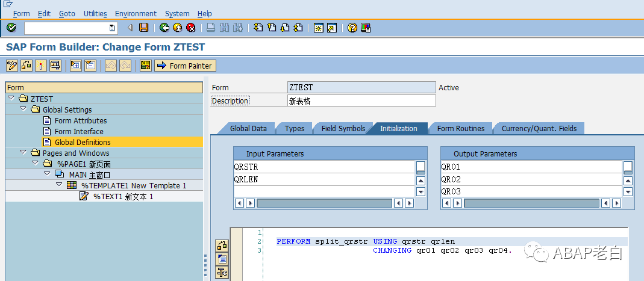Viewport: 644px width, 281px height.
Task: Click the Input Parameters horizontal scrollbar
Action: [x=325, y=203]
